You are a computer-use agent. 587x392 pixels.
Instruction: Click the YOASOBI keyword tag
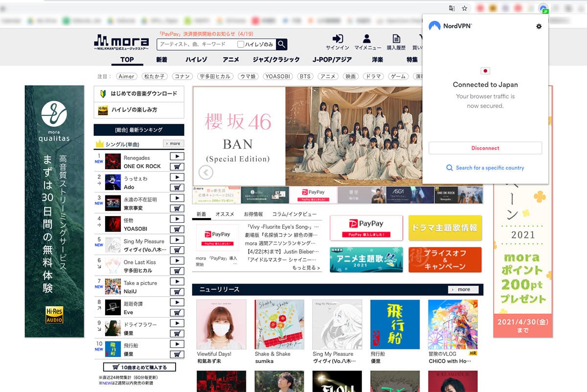tap(277, 76)
